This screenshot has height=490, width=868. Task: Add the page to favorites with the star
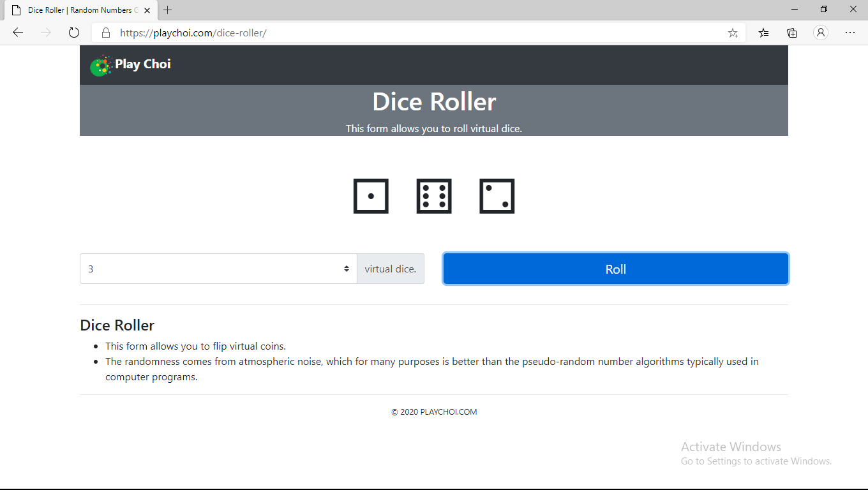tap(733, 33)
